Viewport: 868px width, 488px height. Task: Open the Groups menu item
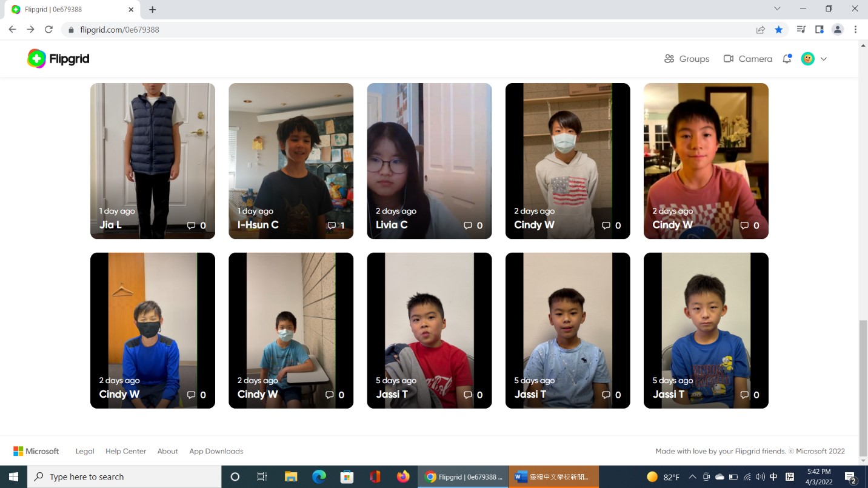click(x=687, y=59)
